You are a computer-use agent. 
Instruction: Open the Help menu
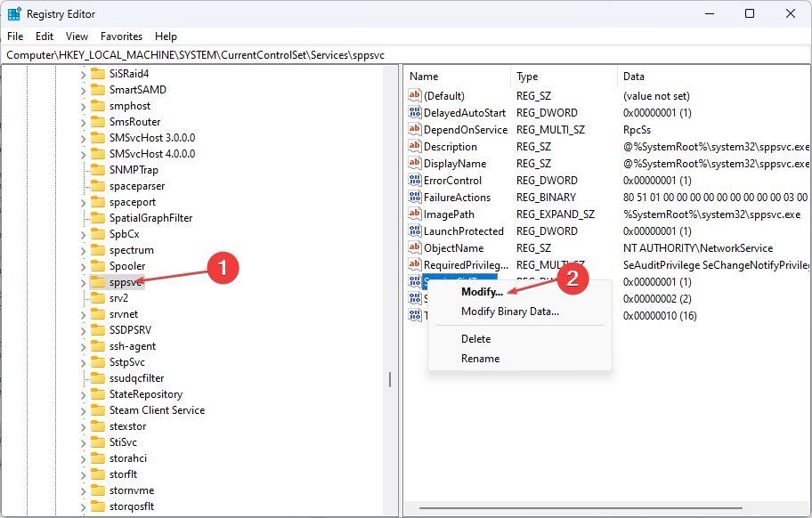pyautogui.click(x=166, y=36)
